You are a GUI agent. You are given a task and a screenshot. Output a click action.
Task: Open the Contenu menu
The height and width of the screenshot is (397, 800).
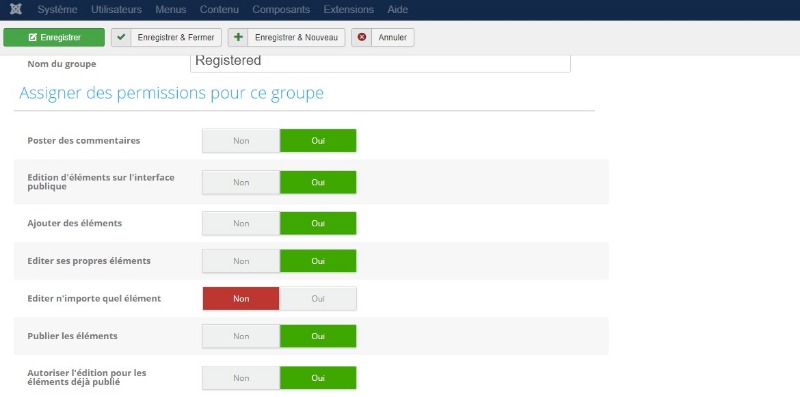(x=219, y=10)
